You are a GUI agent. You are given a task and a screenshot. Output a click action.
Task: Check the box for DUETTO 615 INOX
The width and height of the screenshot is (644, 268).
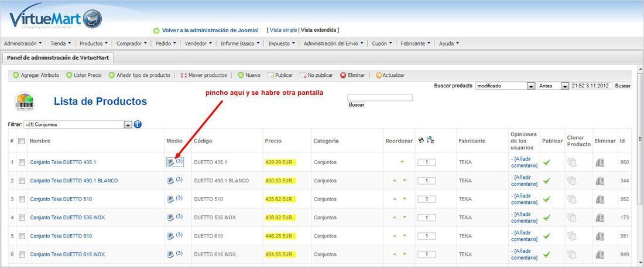[x=21, y=255]
